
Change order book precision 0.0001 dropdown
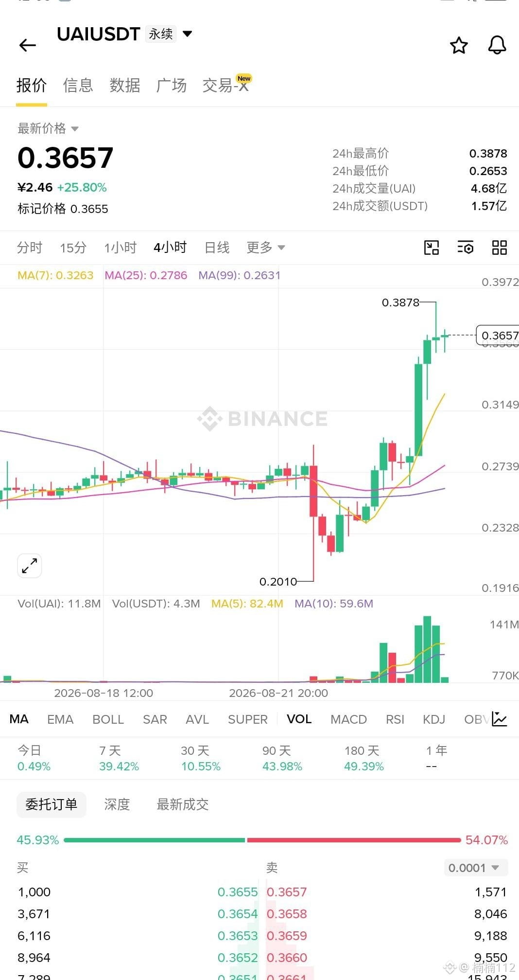point(476,868)
